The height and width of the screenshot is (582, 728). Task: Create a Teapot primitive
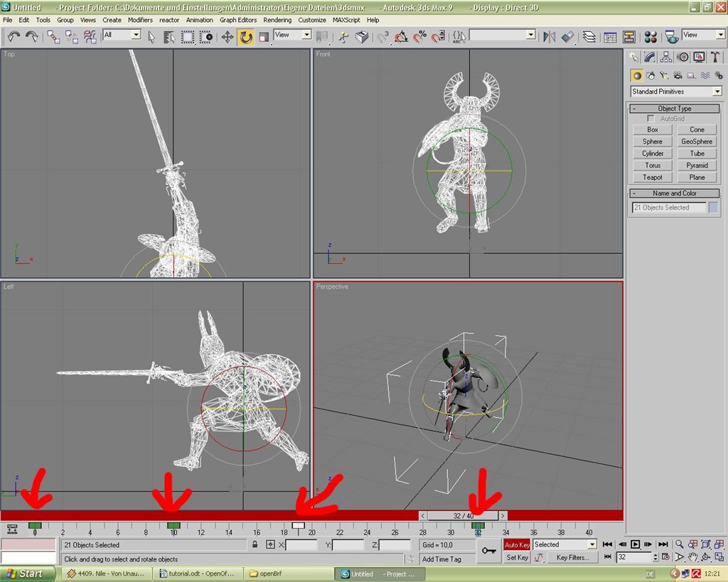pyautogui.click(x=653, y=177)
